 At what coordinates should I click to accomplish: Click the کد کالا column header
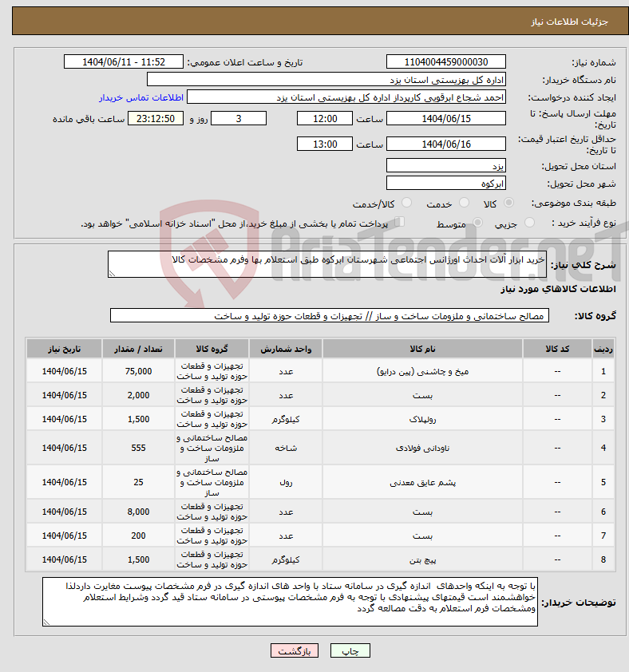pos(557,349)
